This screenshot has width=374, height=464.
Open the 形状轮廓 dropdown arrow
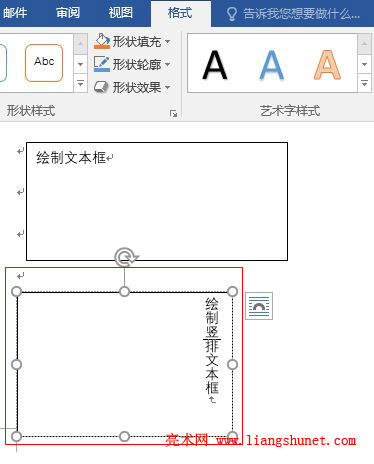[168, 64]
